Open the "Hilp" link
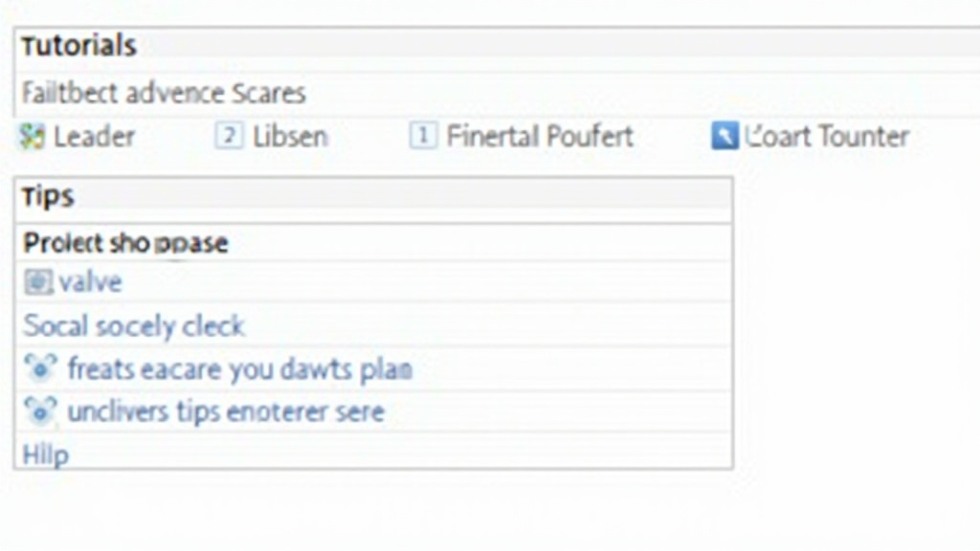980x551 pixels. tap(42, 455)
